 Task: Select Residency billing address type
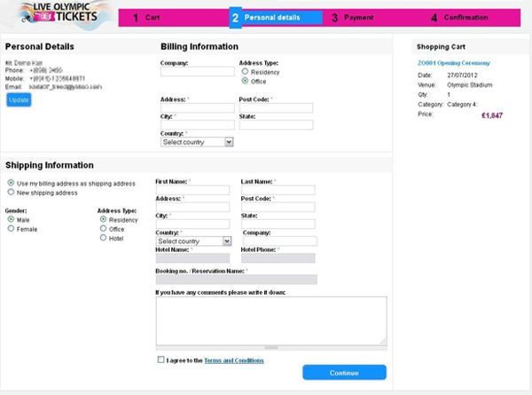(x=245, y=72)
